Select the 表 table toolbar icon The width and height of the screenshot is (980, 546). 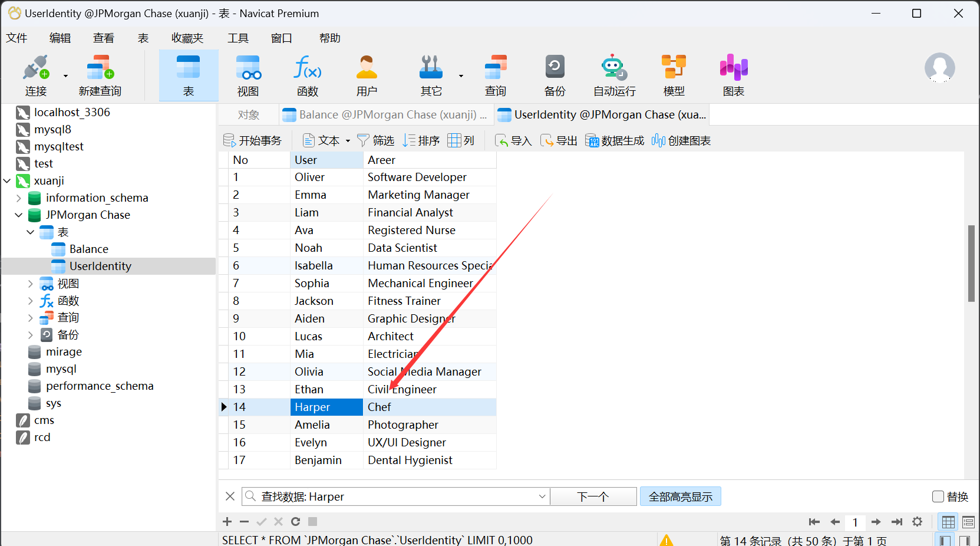[189, 75]
